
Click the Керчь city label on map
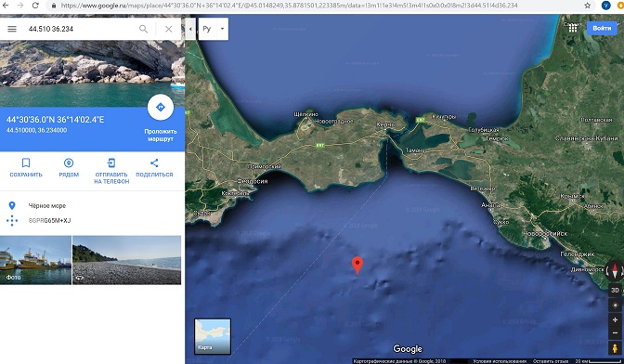pyautogui.click(x=386, y=125)
